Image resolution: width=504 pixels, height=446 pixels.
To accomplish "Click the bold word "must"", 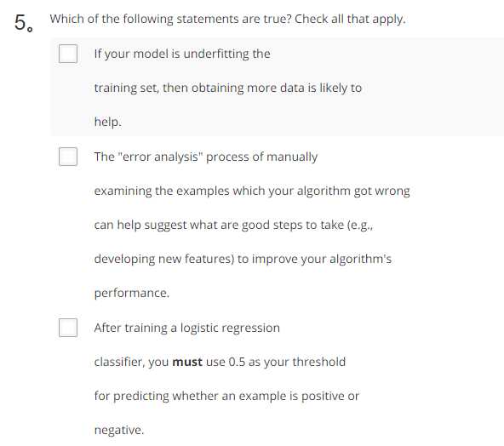I will tap(187, 362).
